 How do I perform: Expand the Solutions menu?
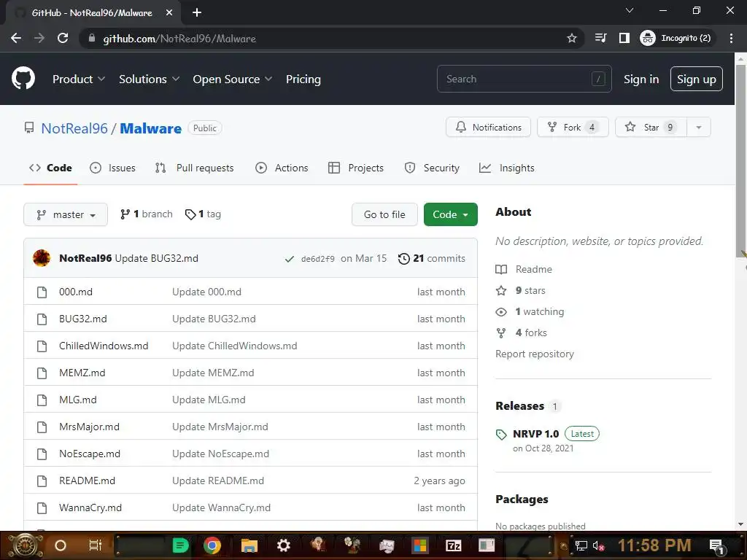149,79
